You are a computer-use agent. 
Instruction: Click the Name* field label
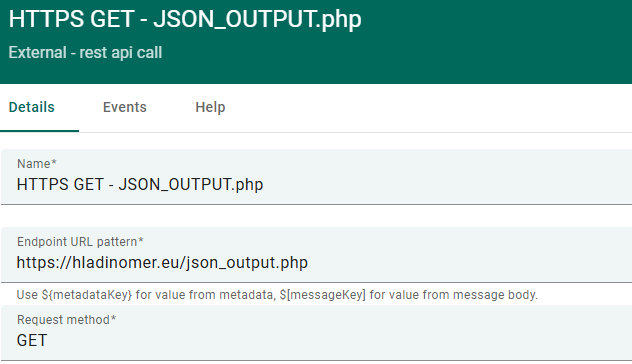point(37,164)
